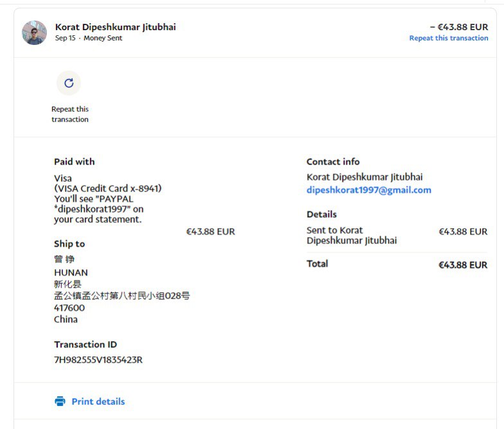Click the Total amount €43.88 EUR
The width and height of the screenshot is (504, 429).
coord(462,265)
